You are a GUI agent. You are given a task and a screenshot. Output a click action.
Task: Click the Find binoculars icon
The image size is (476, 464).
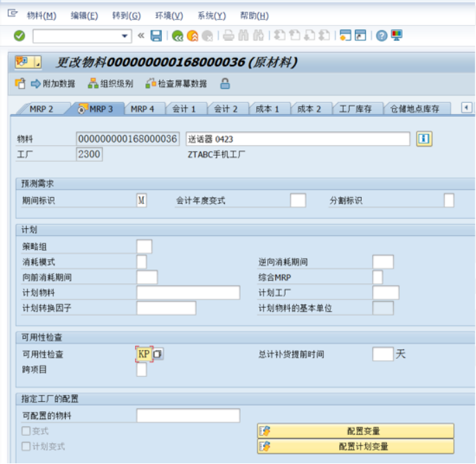click(x=244, y=36)
